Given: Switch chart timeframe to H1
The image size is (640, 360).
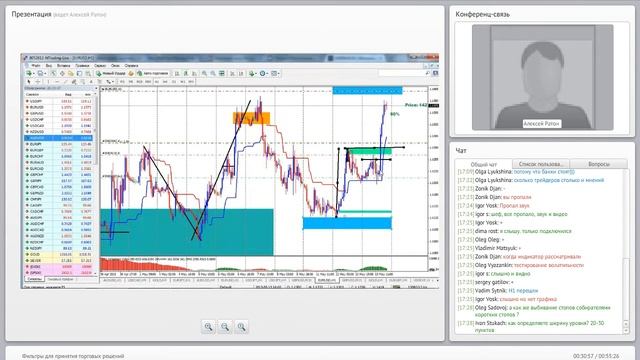Looking at the screenshot, I should click(157, 82).
